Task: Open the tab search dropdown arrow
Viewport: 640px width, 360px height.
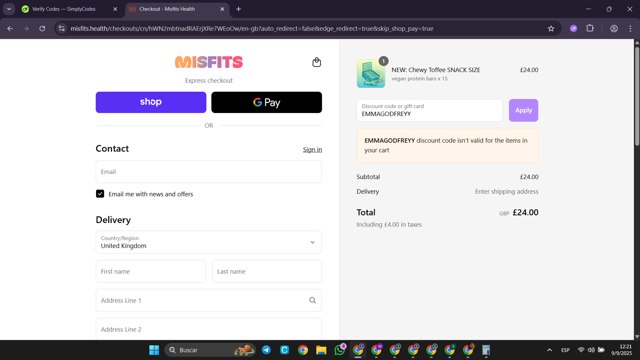Action: pyautogui.click(x=9, y=9)
